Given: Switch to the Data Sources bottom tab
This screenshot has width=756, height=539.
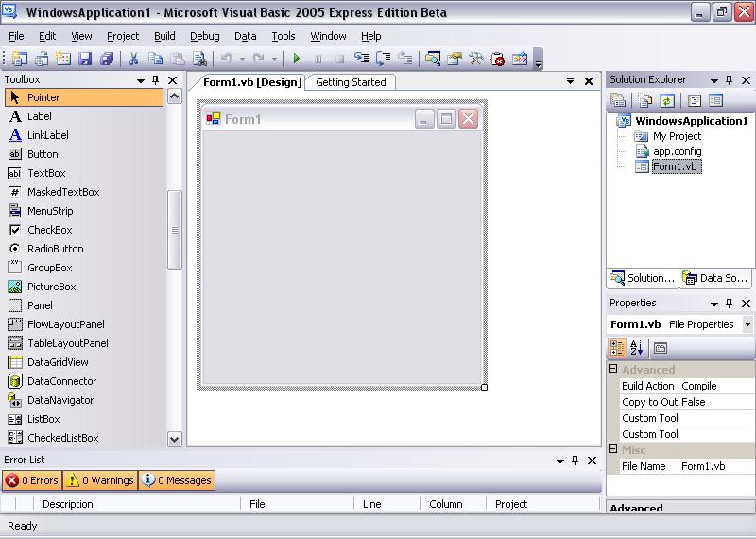Looking at the screenshot, I should point(716,278).
